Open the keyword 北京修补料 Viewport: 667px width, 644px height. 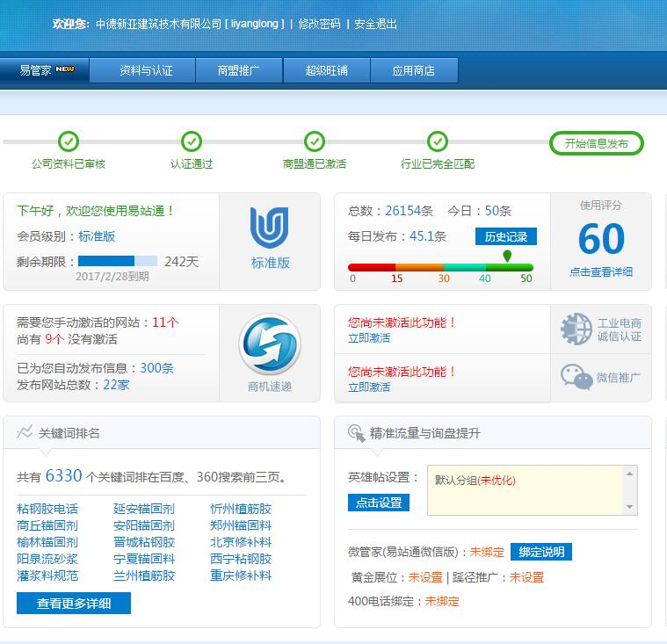(241, 542)
